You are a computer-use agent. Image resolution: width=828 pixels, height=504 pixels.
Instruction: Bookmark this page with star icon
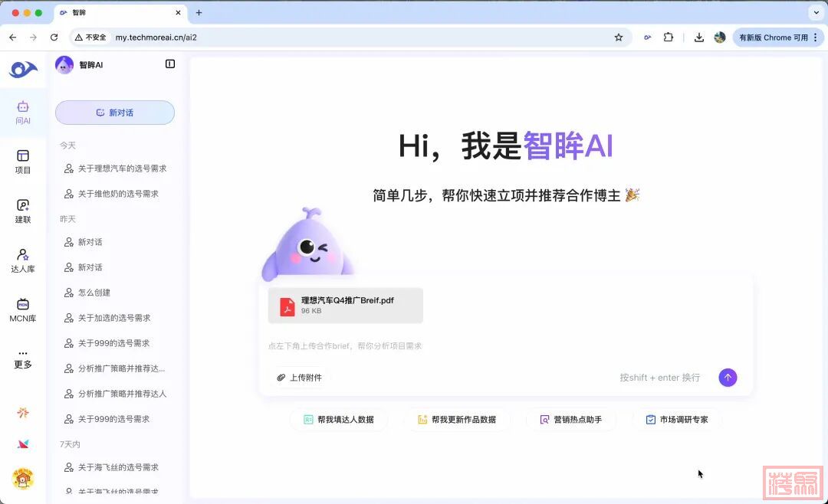pyautogui.click(x=619, y=38)
